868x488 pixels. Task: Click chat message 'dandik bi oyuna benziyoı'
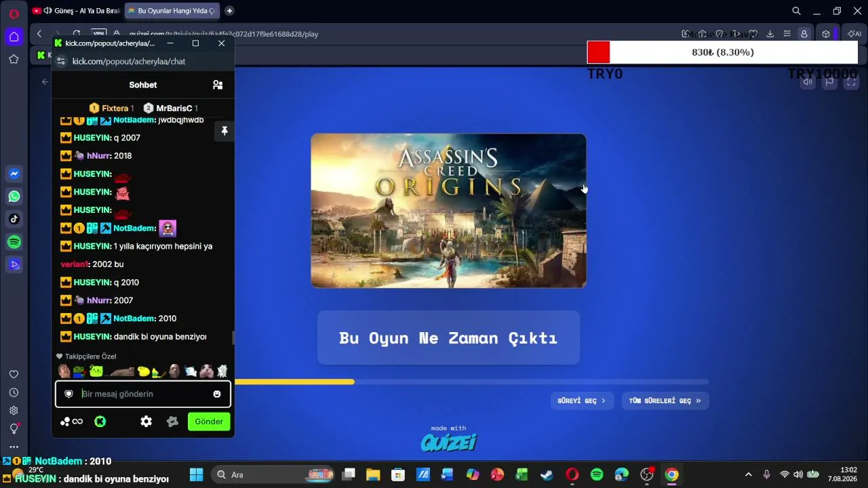160,337
